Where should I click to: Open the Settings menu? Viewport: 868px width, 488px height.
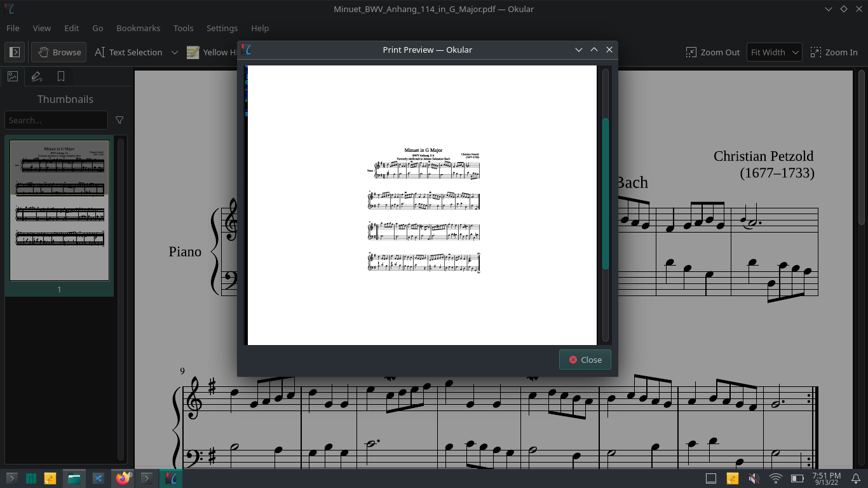tap(222, 28)
